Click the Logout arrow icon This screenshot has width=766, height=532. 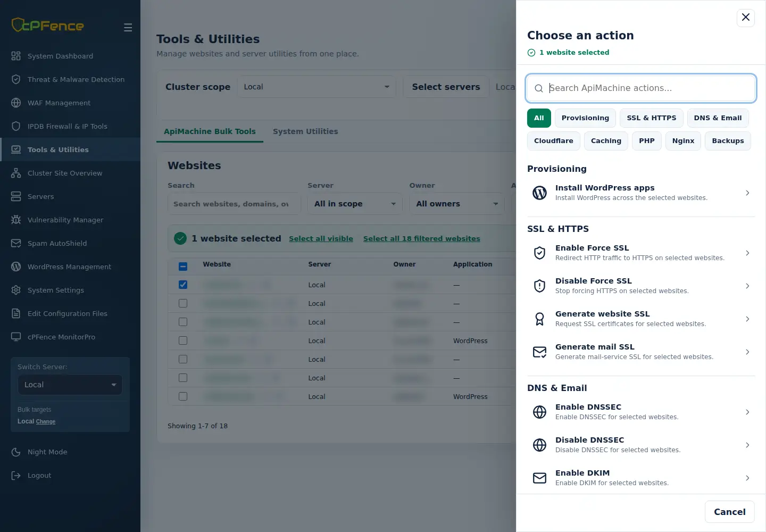(x=16, y=475)
